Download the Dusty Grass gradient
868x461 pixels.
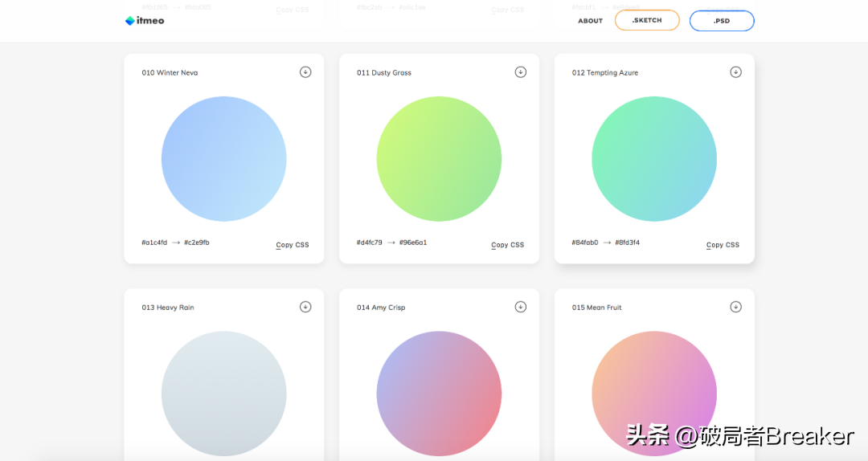point(520,72)
